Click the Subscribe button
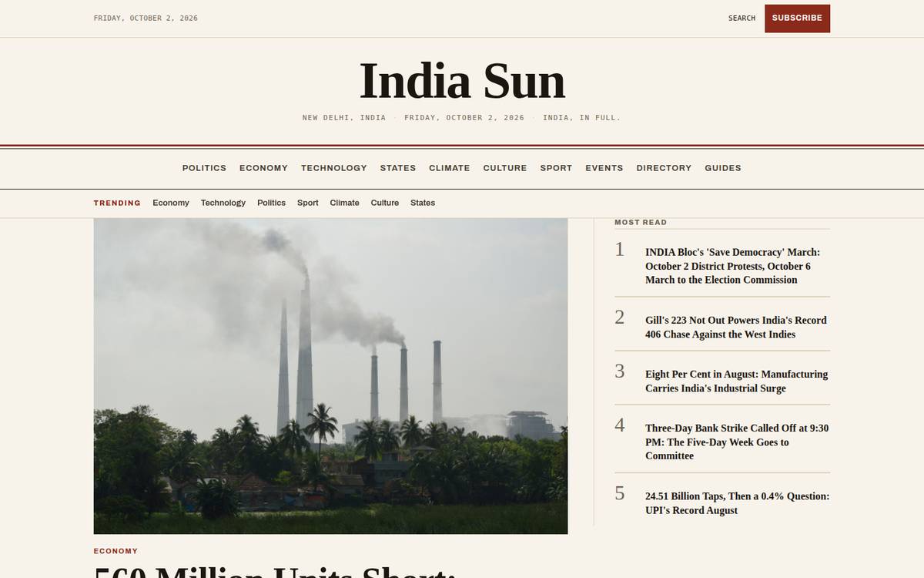Screen dimensions: 924x578 (x=797, y=18)
